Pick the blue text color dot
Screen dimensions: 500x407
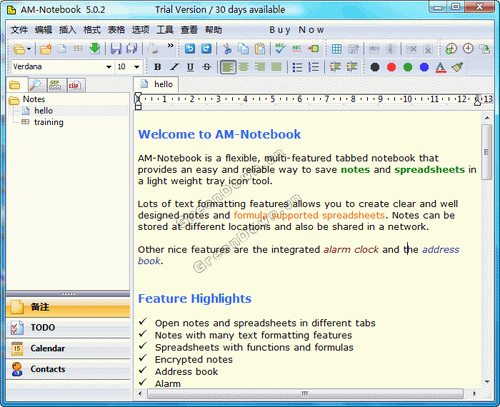coord(424,67)
